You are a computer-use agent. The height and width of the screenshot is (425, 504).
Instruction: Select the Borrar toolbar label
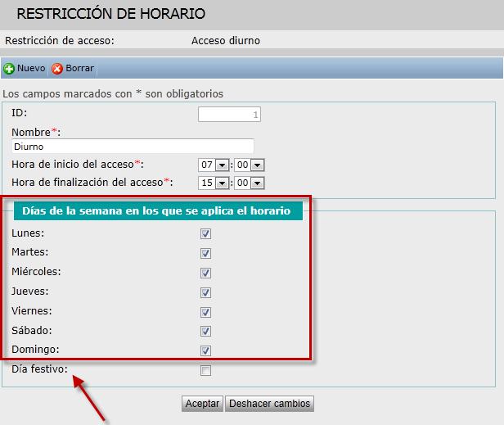79,68
